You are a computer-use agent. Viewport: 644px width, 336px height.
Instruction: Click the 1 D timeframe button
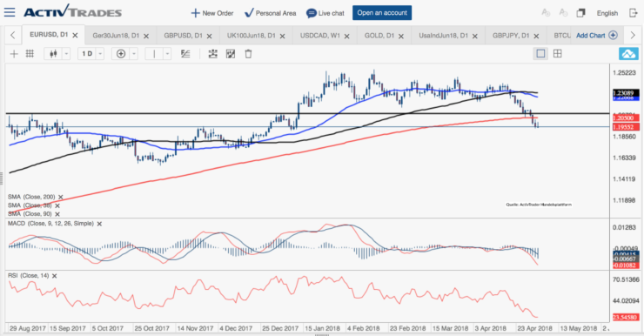click(x=87, y=54)
